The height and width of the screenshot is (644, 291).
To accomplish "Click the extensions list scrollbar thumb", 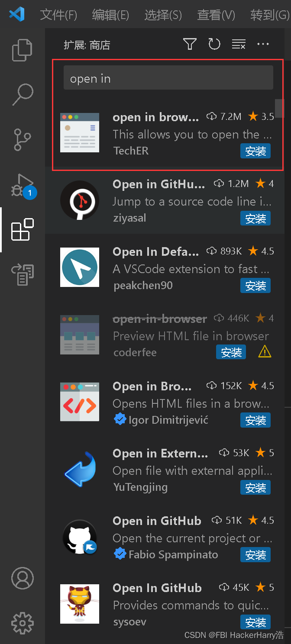I will [x=279, y=109].
